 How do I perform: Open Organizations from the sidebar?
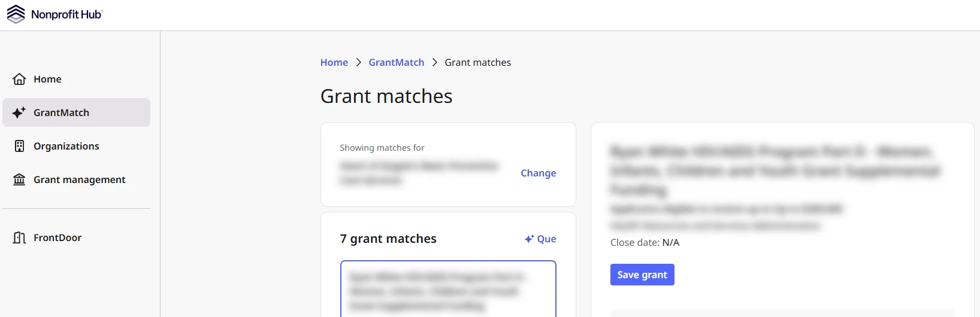76,146
